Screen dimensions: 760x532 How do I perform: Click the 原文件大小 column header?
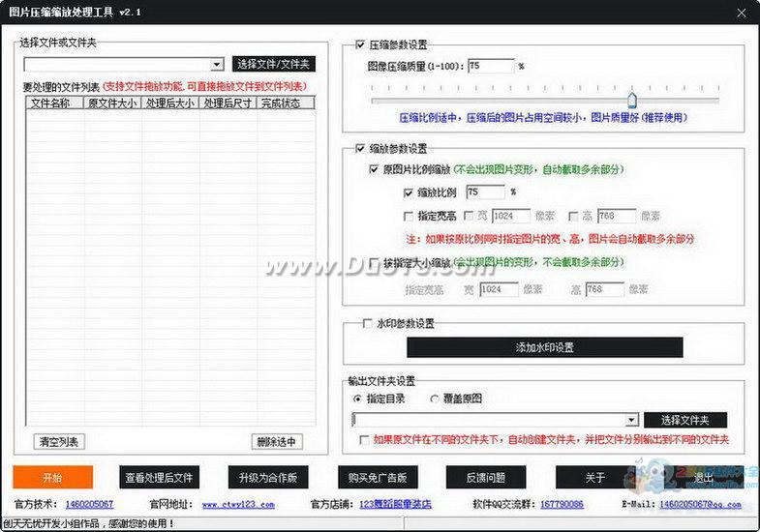click(112, 103)
